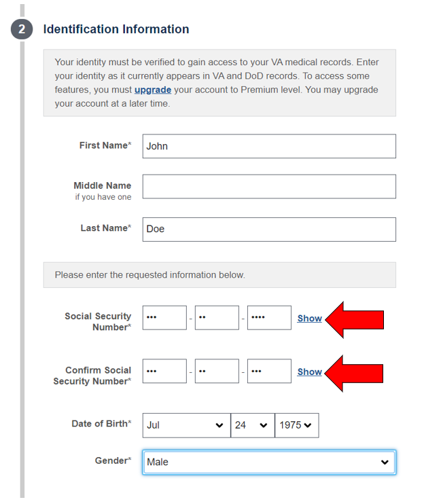Focus the First Name field
Screen dimensions: 424x504
(269, 146)
